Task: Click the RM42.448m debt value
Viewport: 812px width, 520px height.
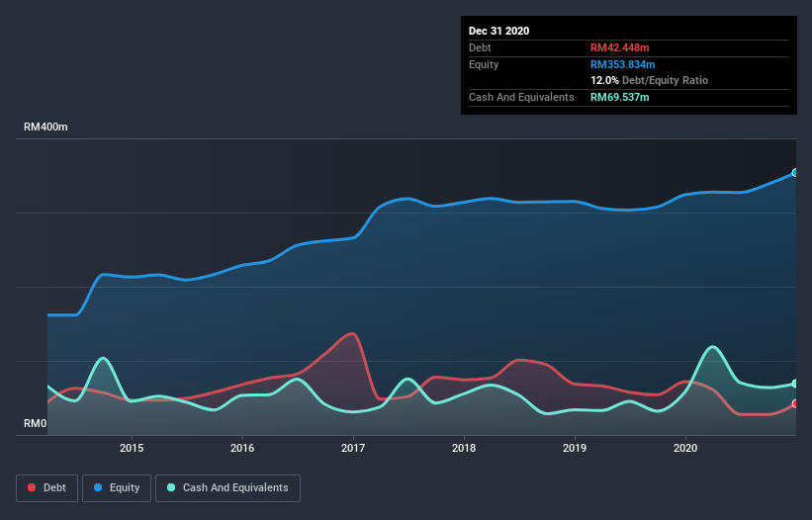Action: click(619, 47)
